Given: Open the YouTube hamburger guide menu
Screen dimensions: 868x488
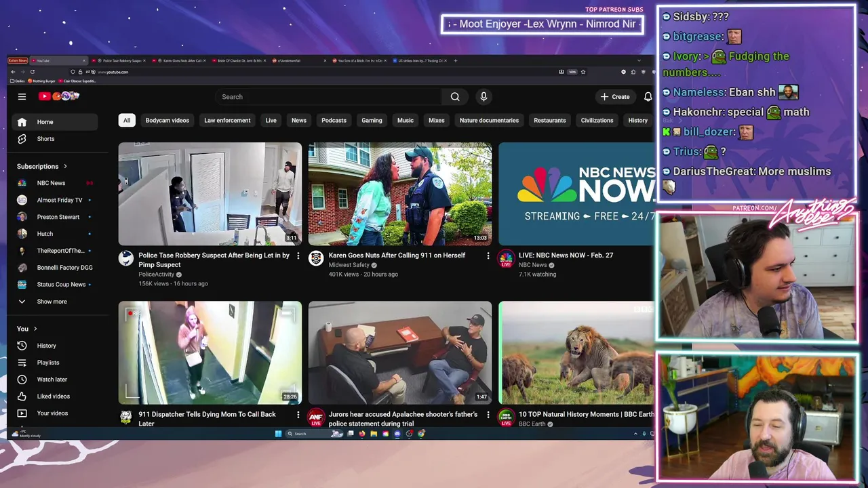Looking at the screenshot, I should click(x=22, y=97).
